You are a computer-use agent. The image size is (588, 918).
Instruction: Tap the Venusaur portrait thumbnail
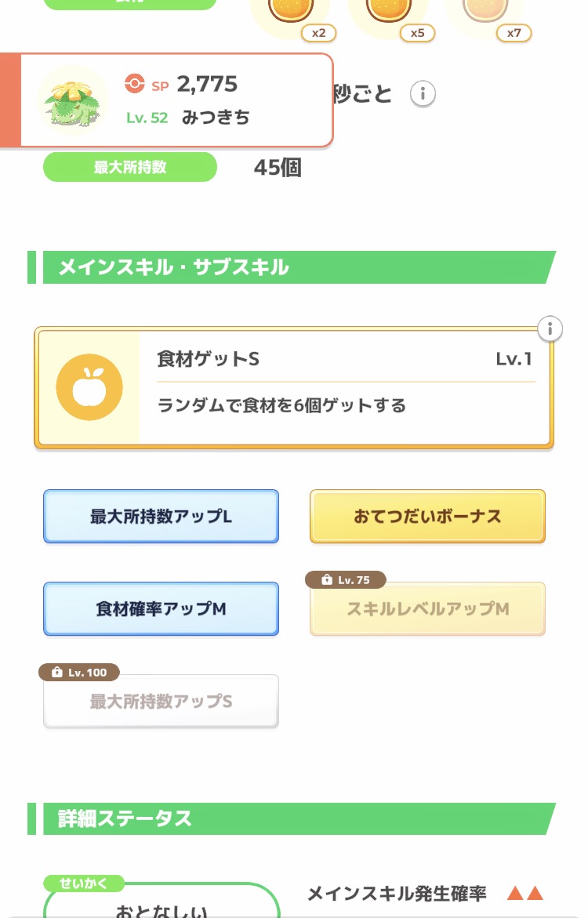tap(73, 100)
